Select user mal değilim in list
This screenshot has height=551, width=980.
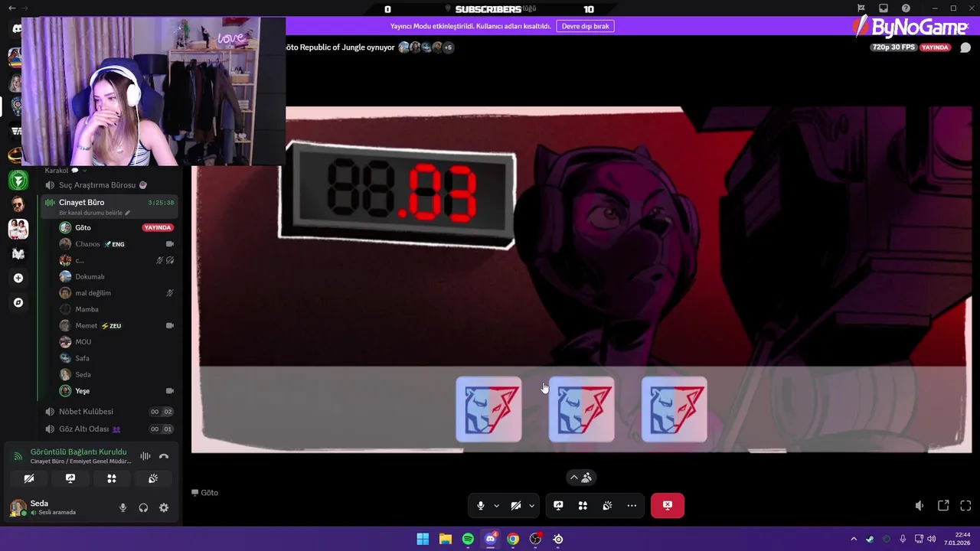(117, 293)
